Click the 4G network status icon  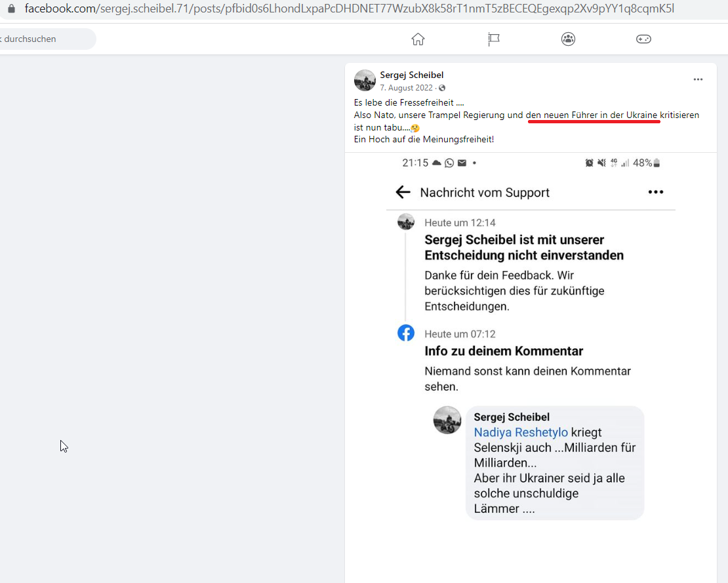(x=614, y=163)
